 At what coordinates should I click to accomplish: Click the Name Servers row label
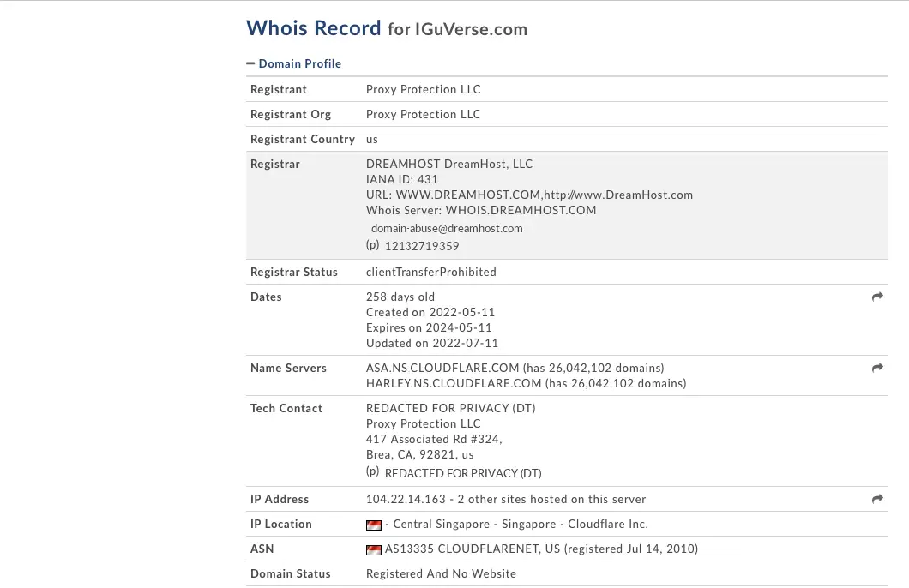[289, 368]
